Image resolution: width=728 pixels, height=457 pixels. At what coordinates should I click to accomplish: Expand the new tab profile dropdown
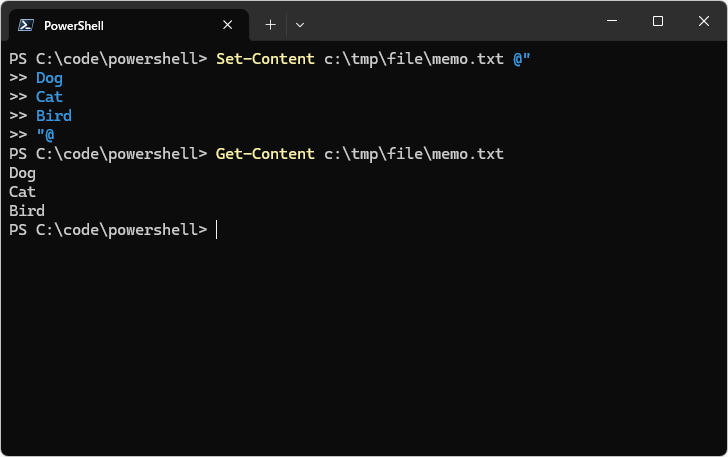pyautogui.click(x=300, y=24)
